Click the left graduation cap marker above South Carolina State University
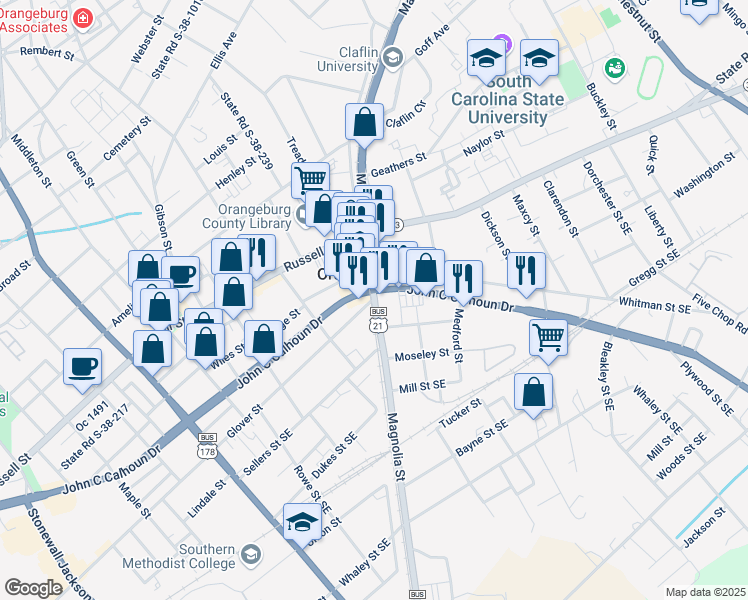Viewport: 748px width, 600px height. [486, 60]
